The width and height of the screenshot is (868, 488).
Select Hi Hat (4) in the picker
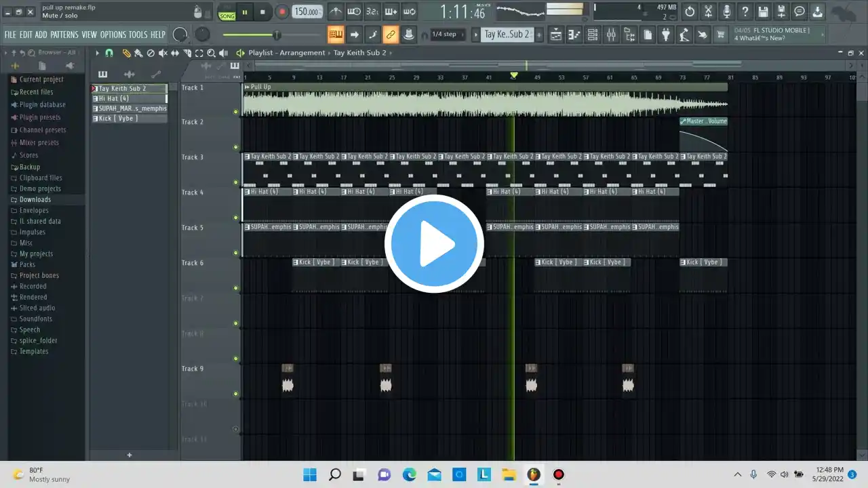coord(129,98)
